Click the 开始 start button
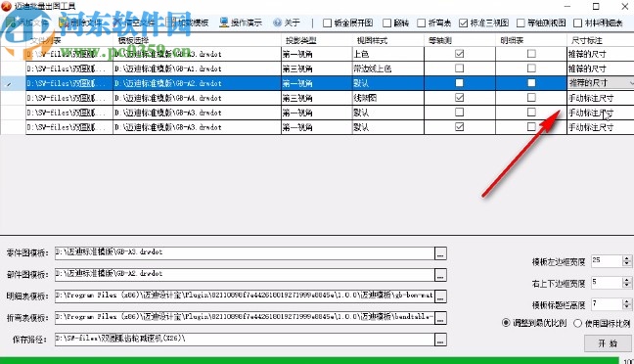Screen dimensions: 634x364 (x=608, y=343)
